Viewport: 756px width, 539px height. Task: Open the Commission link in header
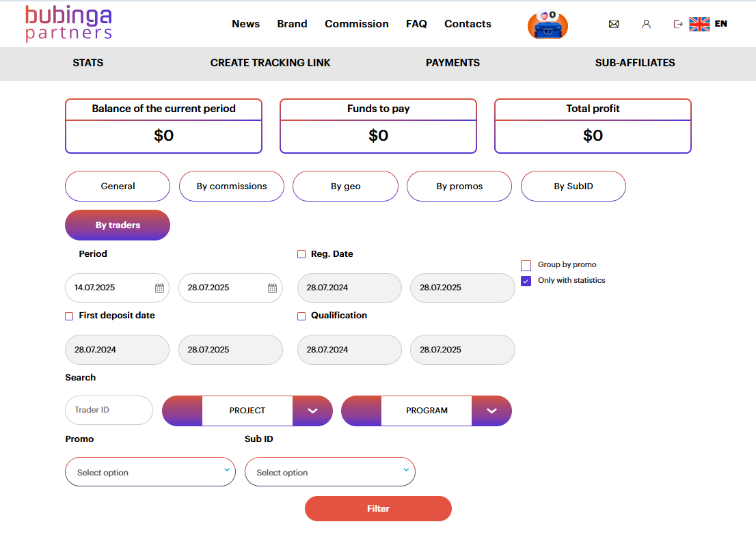(357, 24)
